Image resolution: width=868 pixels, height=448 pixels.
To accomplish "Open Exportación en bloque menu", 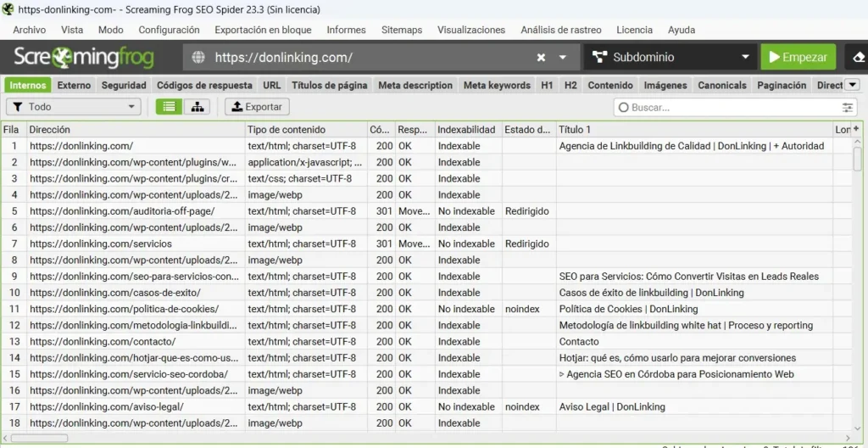I will coord(263,30).
